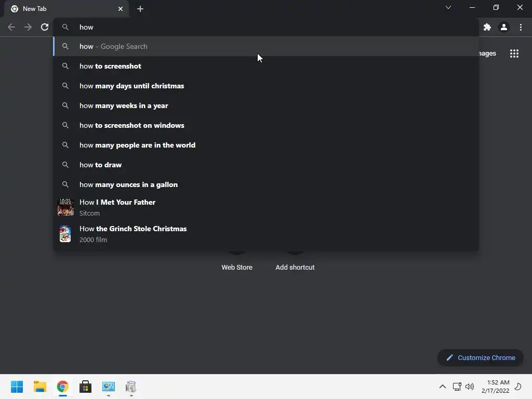Open Chrome's three-dot menu
The width and height of the screenshot is (532, 399).
pos(521,27)
